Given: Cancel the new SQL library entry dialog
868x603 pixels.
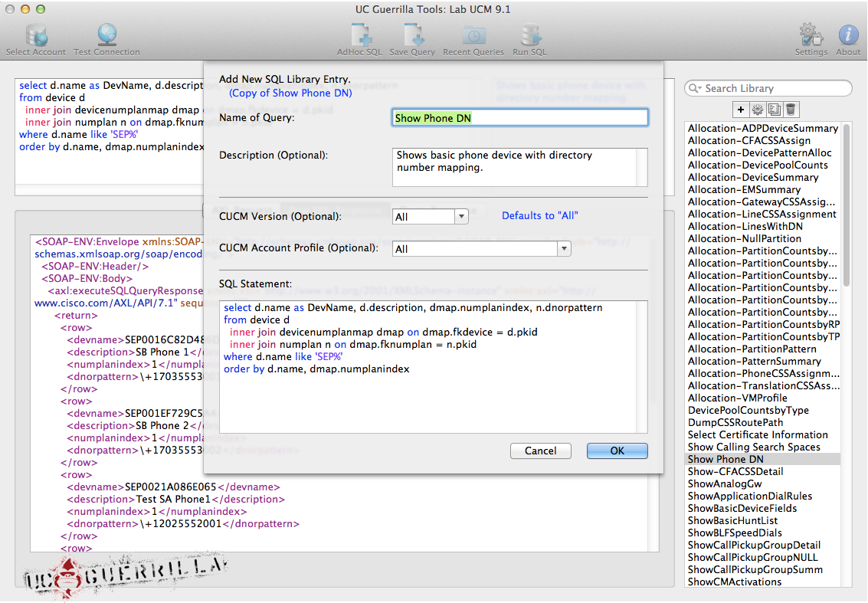Looking at the screenshot, I should 540,451.
